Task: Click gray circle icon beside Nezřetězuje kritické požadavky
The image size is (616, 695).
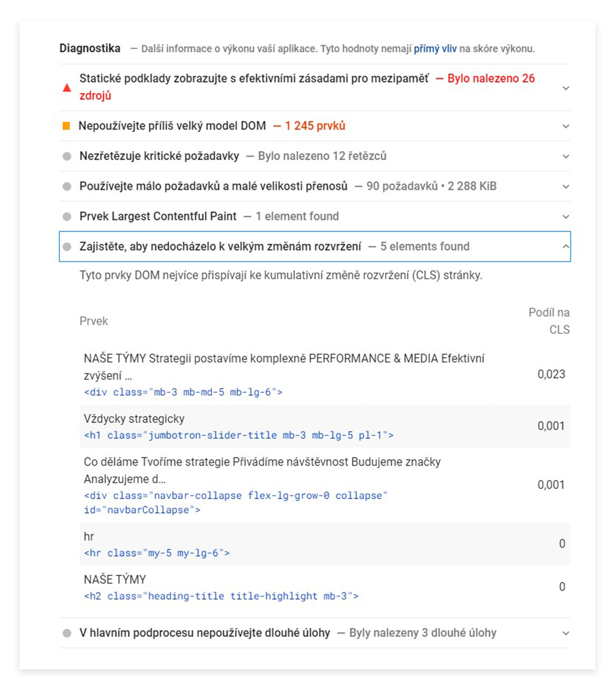Action: [67, 156]
